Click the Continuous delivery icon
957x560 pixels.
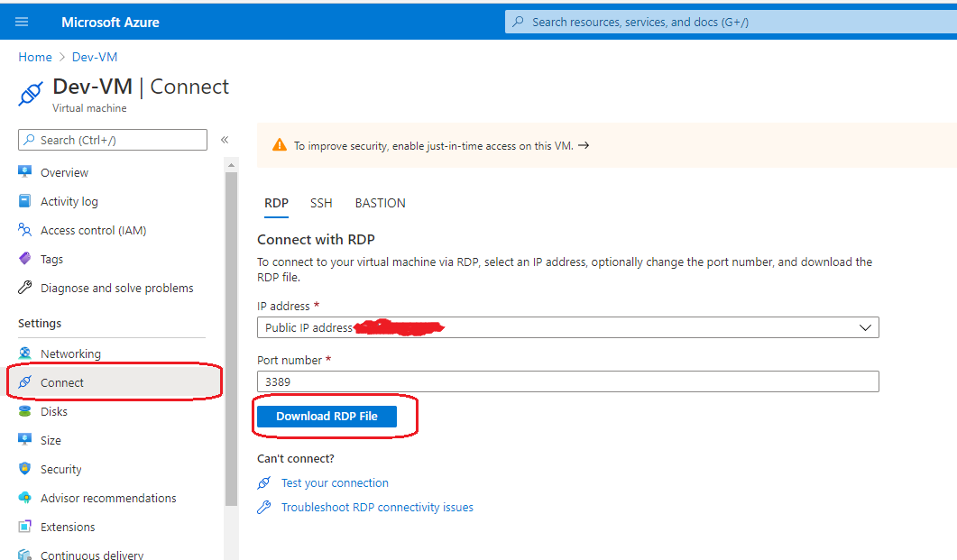(24, 555)
